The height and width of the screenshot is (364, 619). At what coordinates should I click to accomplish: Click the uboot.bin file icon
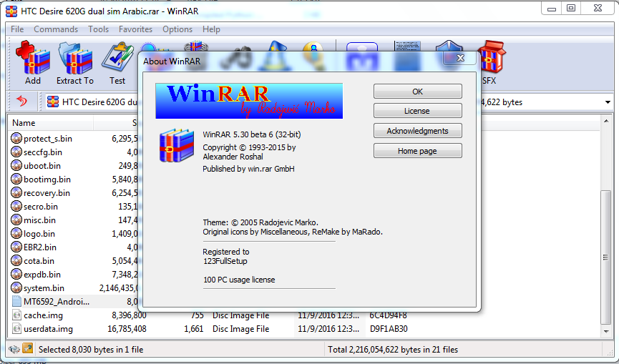16,165
